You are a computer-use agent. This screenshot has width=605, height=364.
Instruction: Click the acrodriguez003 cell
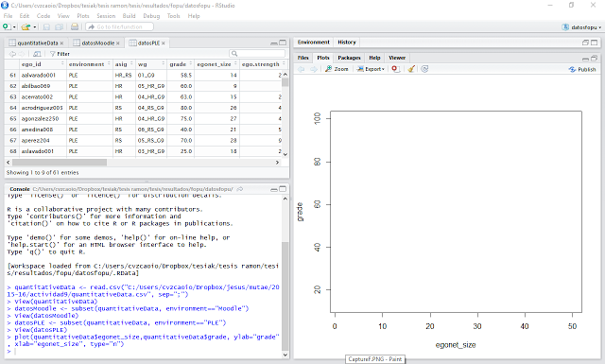pyautogui.click(x=42, y=108)
